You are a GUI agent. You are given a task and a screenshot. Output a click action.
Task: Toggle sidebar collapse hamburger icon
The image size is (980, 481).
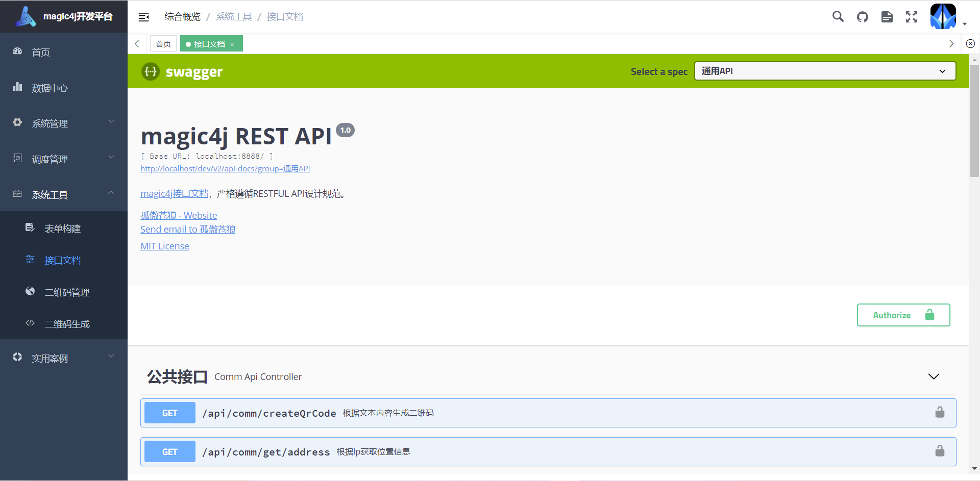pyautogui.click(x=144, y=17)
